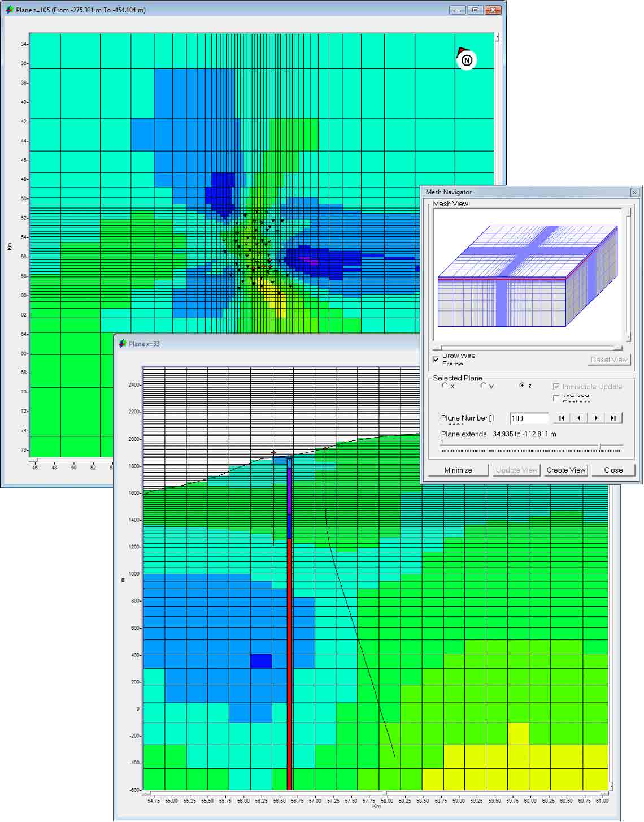
Task: Enable the Warped Sections checkbox
Action: coord(556,397)
